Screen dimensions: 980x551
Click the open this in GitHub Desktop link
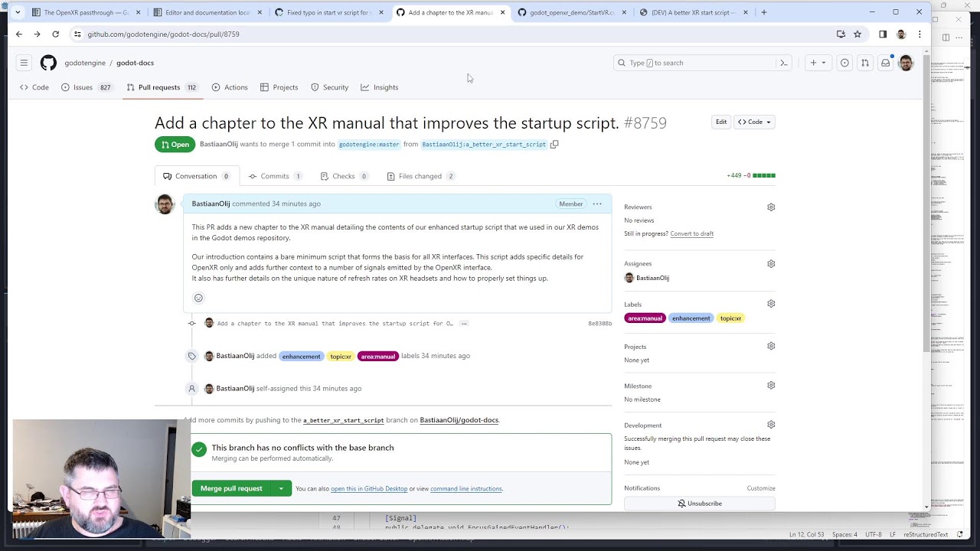pyautogui.click(x=369, y=489)
